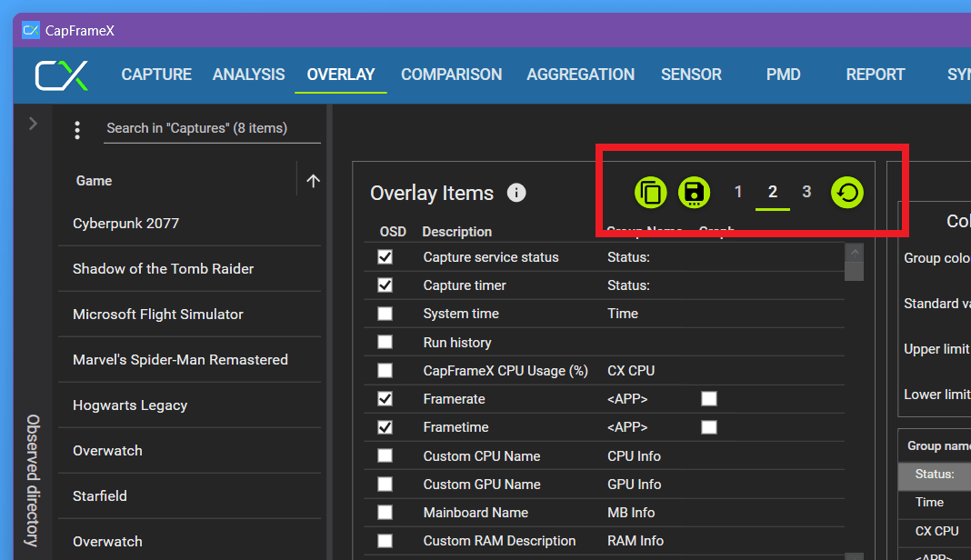This screenshot has width=971, height=560.
Task: Click the Search in Captures field
Action: [212, 128]
